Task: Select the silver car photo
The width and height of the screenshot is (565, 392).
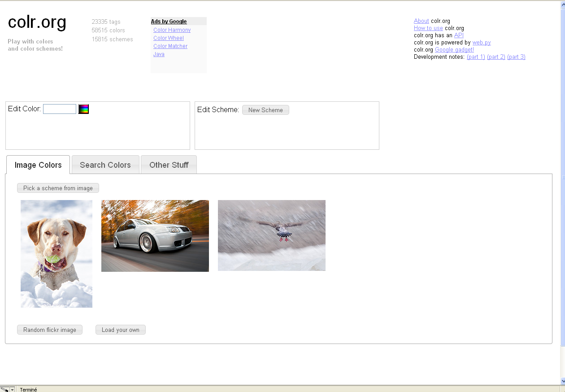Action: 155,236
